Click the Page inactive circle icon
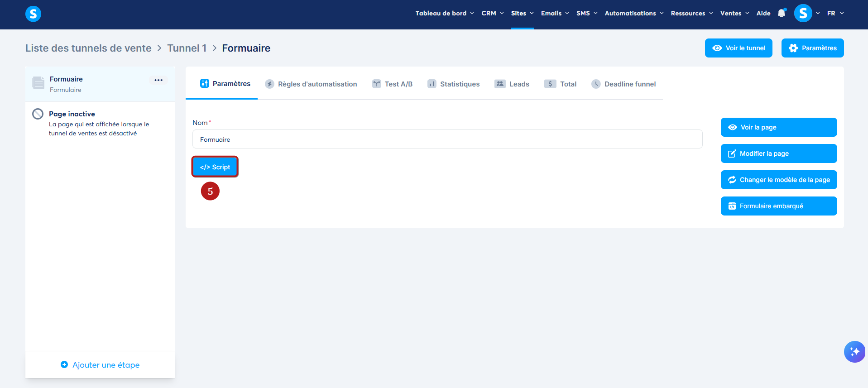This screenshot has width=868, height=388. (38, 114)
